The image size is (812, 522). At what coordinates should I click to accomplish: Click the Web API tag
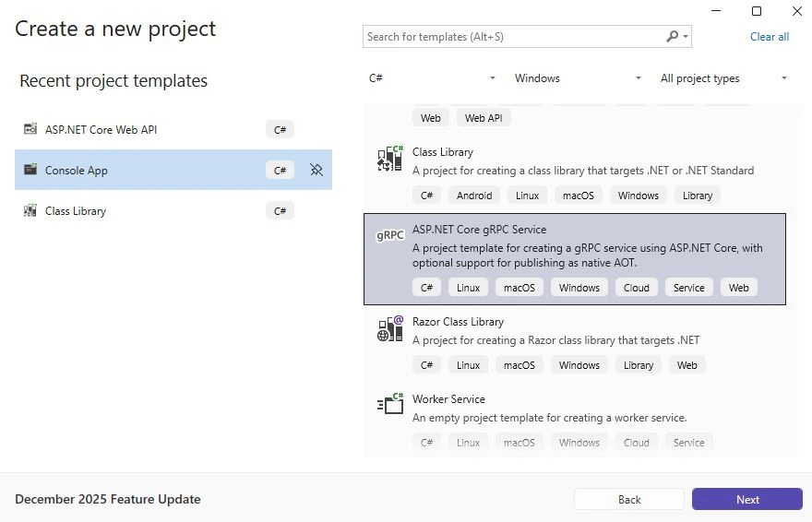point(484,118)
